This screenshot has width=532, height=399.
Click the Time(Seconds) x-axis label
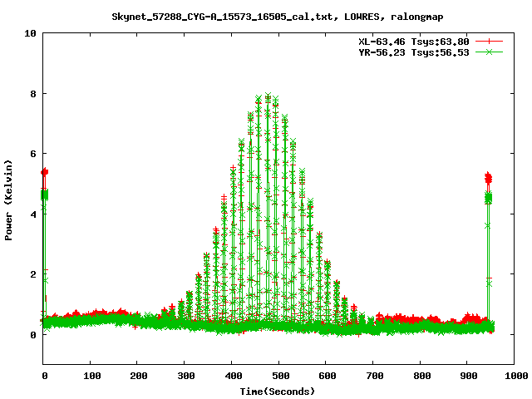(x=278, y=392)
